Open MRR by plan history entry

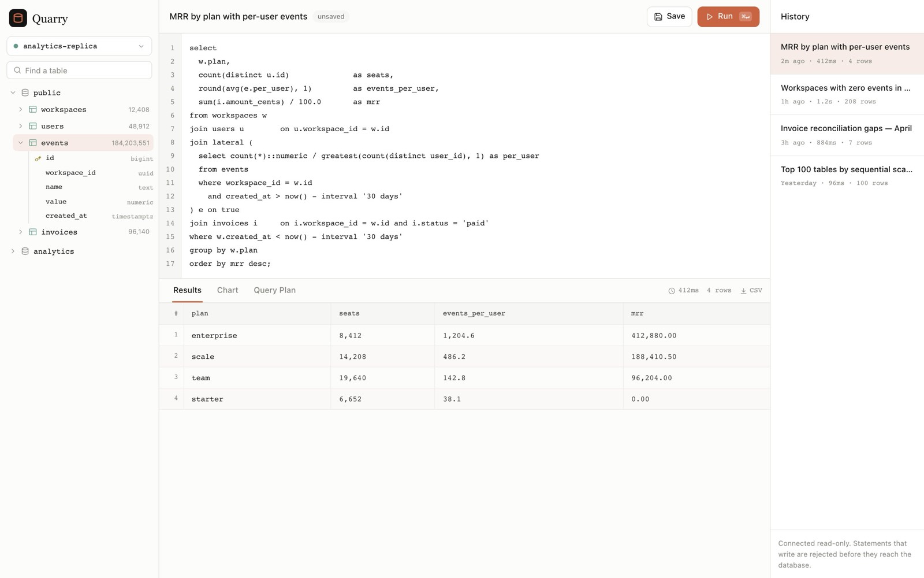[847, 53]
